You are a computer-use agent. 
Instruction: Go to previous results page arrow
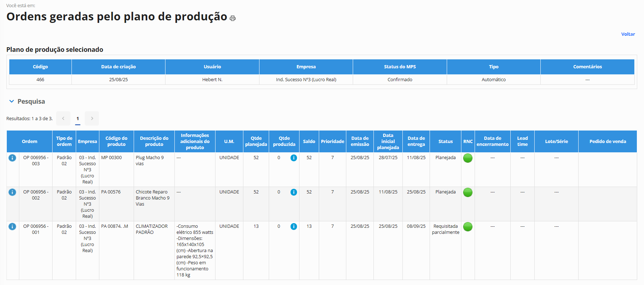pyautogui.click(x=63, y=118)
